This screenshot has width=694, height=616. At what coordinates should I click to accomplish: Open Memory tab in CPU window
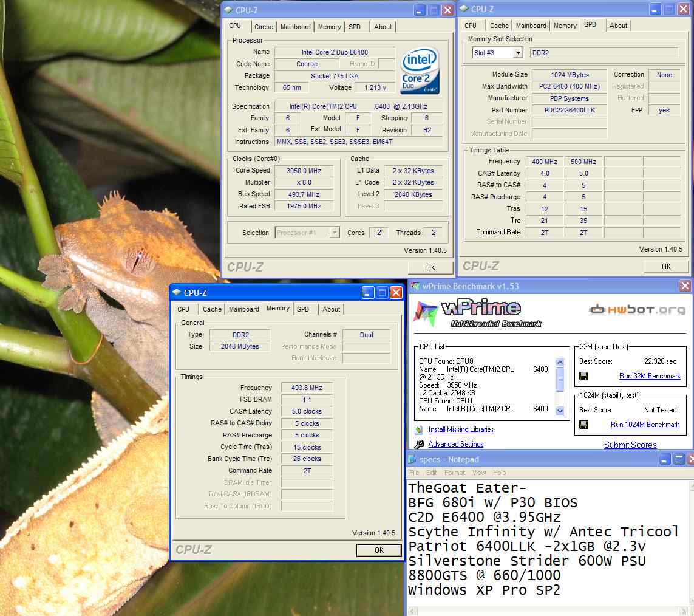[x=329, y=27]
